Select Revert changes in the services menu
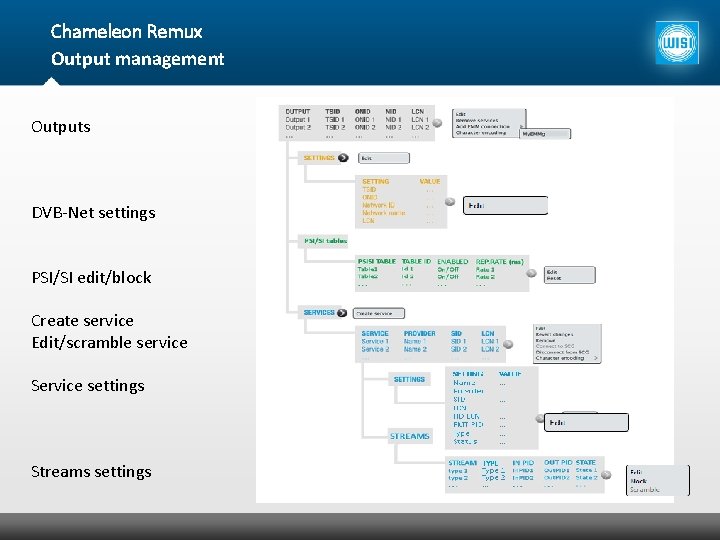The width and height of the screenshot is (720, 540). 554,334
